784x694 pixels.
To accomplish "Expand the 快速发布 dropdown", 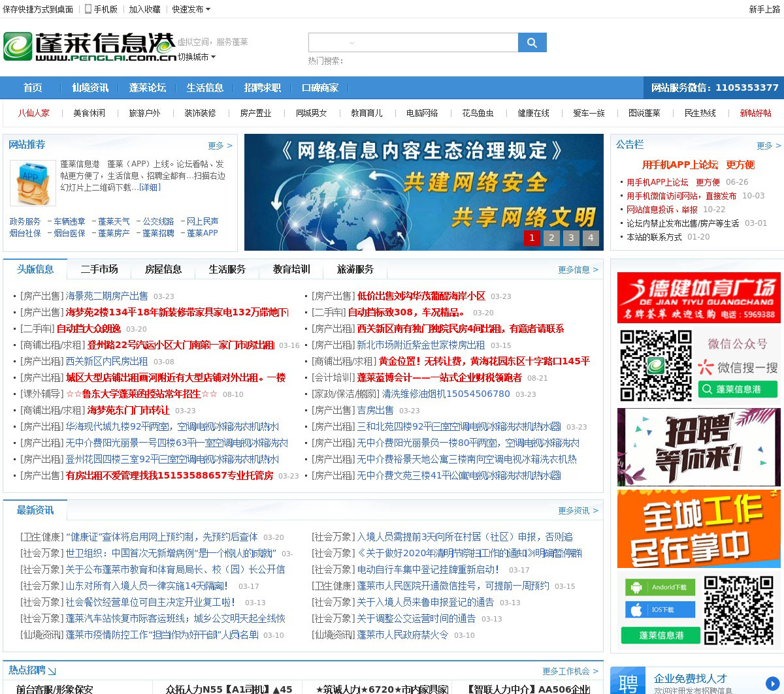I will [x=191, y=9].
